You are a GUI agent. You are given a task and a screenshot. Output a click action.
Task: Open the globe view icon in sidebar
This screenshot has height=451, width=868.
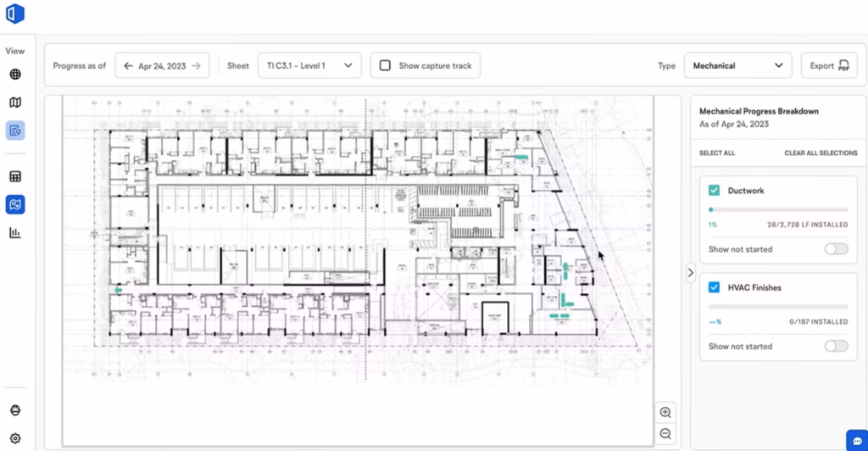(15, 74)
